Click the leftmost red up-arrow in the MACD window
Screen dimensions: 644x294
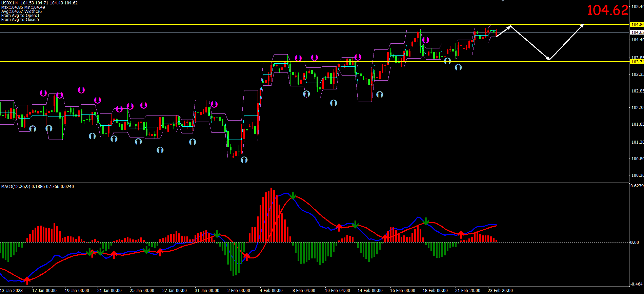tap(27, 280)
